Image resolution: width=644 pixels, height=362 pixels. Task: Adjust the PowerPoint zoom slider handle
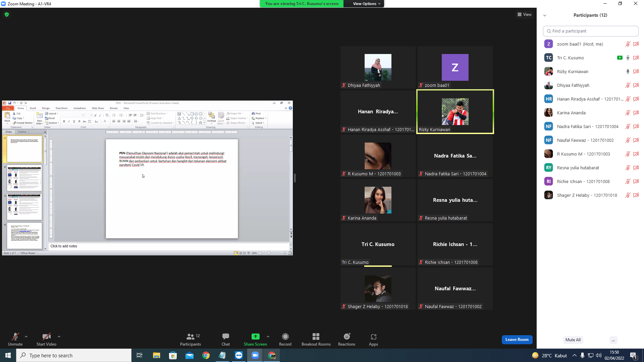269,253
